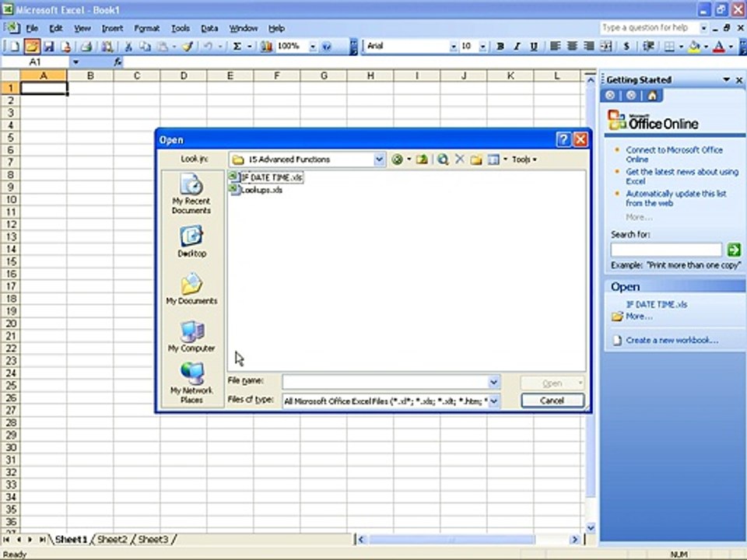Click IF DATE TIME.xls in task pane
747x560 pixels.
pyautogui.click(x=657, y=304)
